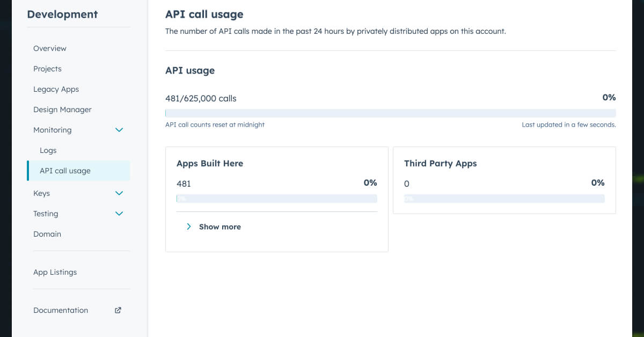
Task: Click the Show more chevron arrow
Action: (x=188, y=226)
